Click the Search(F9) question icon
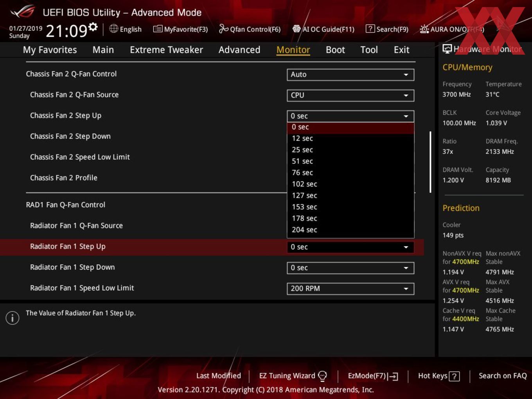 (370, 29)
